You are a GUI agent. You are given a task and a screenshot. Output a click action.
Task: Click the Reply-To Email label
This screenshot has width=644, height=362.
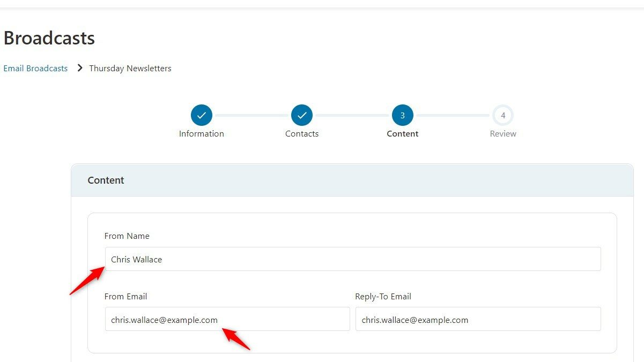(383, 297)
